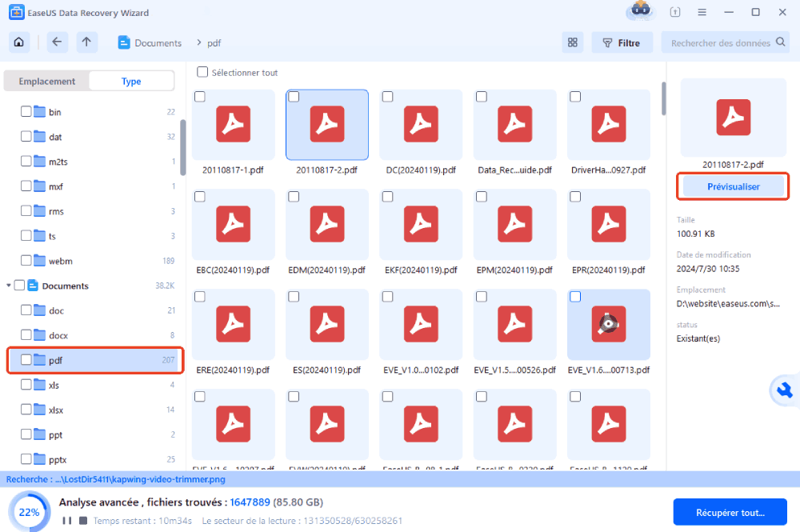The height and width of the screenshot is (532, 800).
Task: Select the doc folder in tree
Action: (97, 310)
